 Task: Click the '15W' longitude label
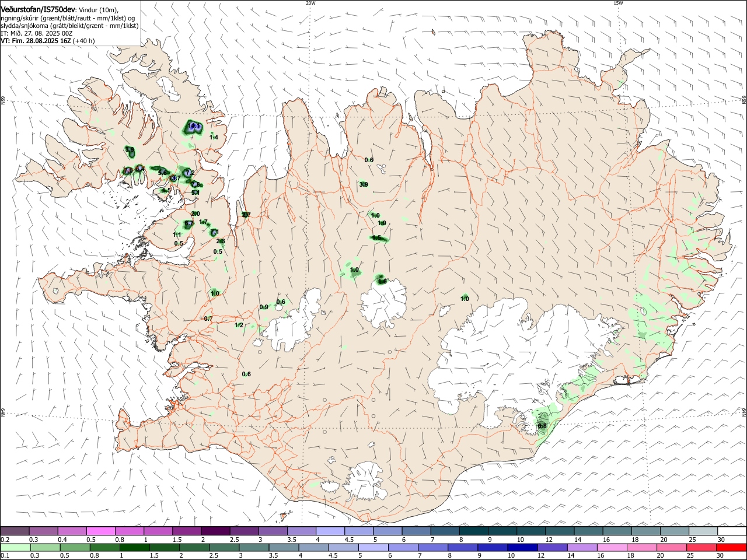(618, 3)
